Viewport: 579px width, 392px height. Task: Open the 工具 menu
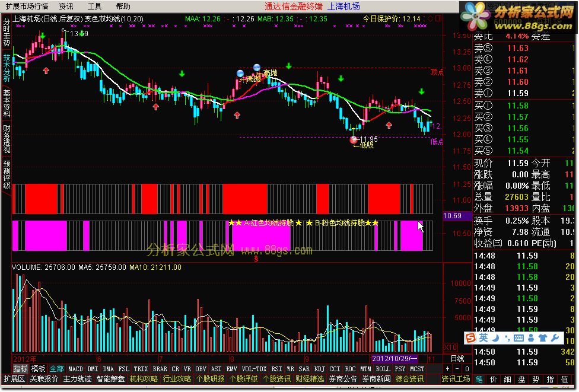94,6
